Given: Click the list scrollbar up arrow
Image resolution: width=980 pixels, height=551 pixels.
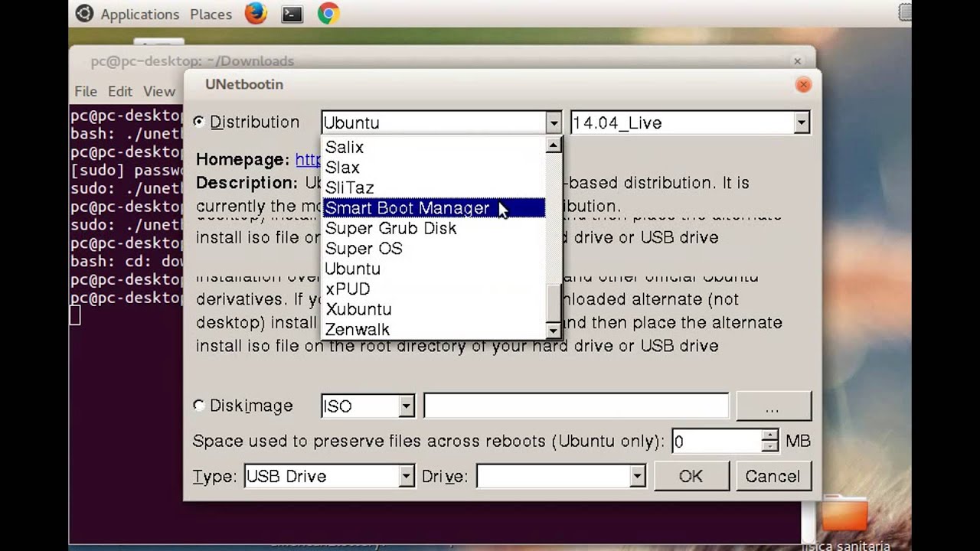Looking at the screenshot, I should pos(554,145).
